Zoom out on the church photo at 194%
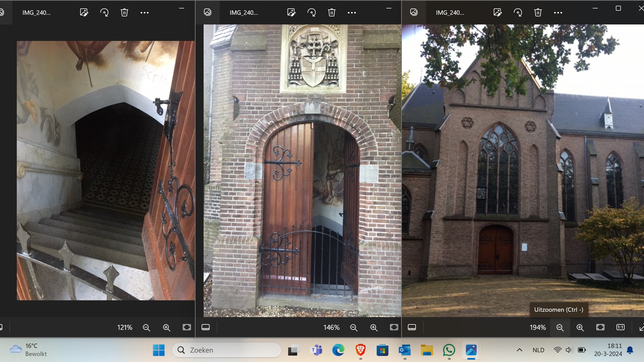This screenshot has width=644, height=362. [560, 327]
